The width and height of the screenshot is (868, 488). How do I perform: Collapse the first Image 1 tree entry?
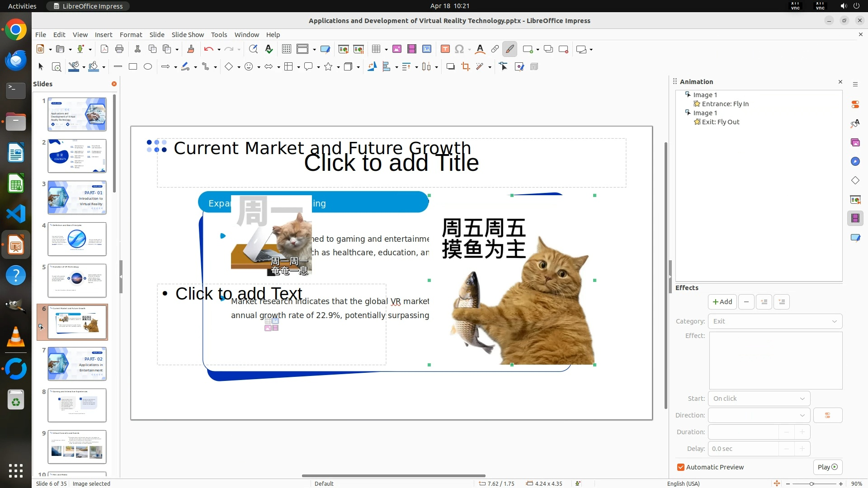coord(688,94)
